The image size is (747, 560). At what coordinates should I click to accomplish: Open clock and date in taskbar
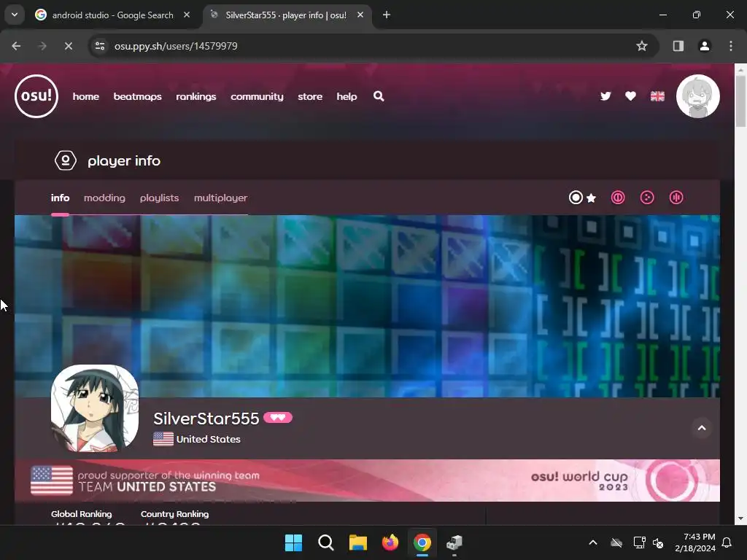pos(695,542)
